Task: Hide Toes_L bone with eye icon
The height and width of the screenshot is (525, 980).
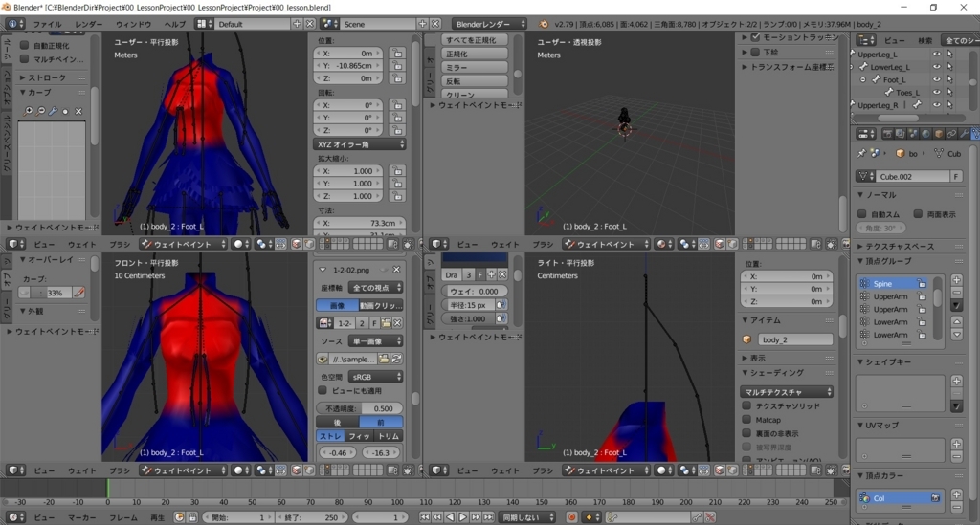Action: pyautogui.click(x=936, y=92)
